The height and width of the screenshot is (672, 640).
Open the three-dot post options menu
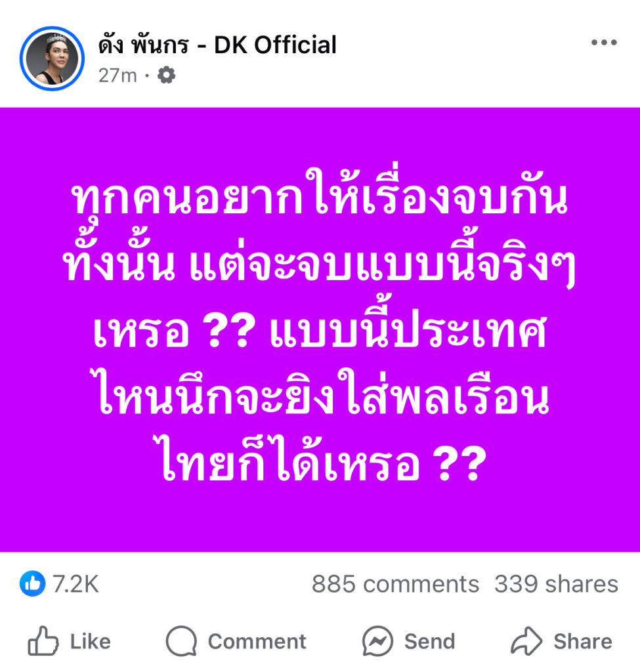click(x=604, y=43)
